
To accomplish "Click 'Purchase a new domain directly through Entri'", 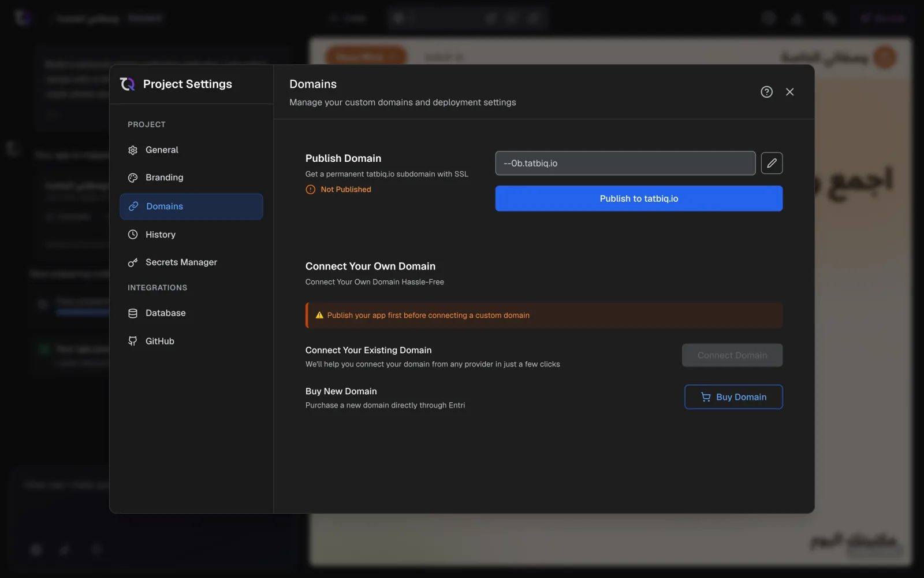I will [x=385, y=405].
